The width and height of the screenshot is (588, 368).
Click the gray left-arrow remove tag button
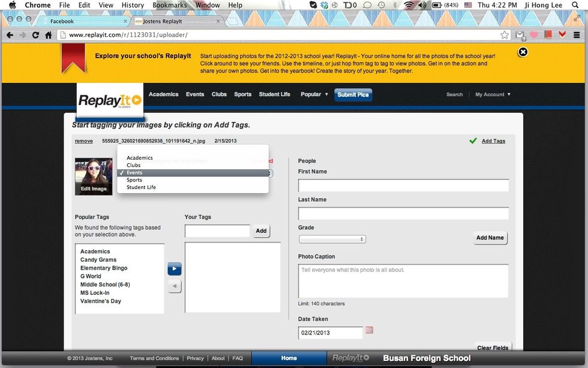click(x=174, y=286)
